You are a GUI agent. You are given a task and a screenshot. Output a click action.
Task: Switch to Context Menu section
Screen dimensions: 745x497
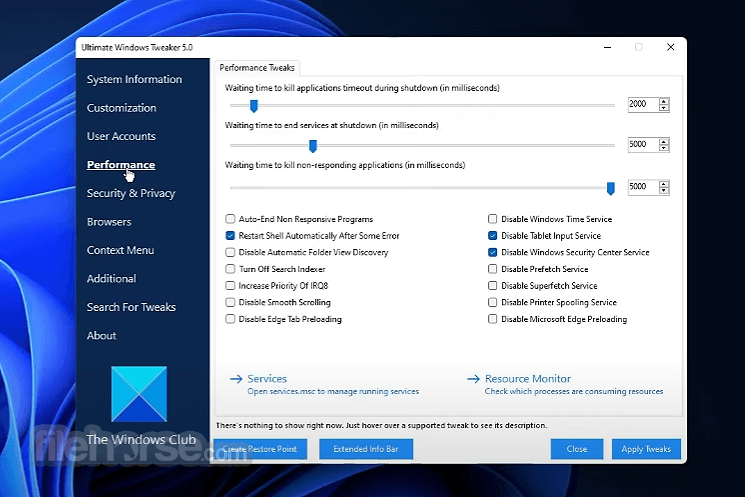[120, 250]
